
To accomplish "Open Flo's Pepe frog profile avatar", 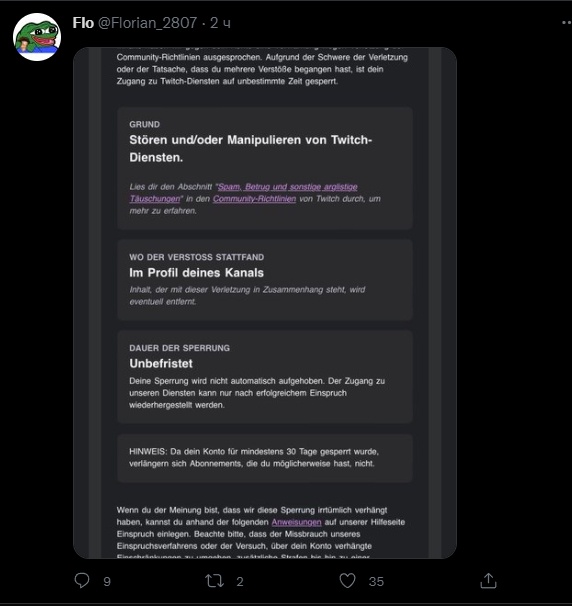I will tap(37, 37).
